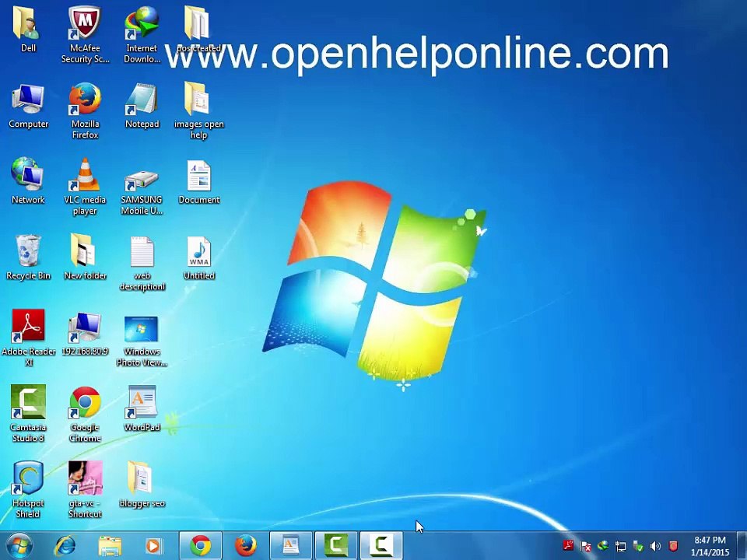Open the volume speaker tray icon
The image size is (747, 560).
(x=655, y=546)
